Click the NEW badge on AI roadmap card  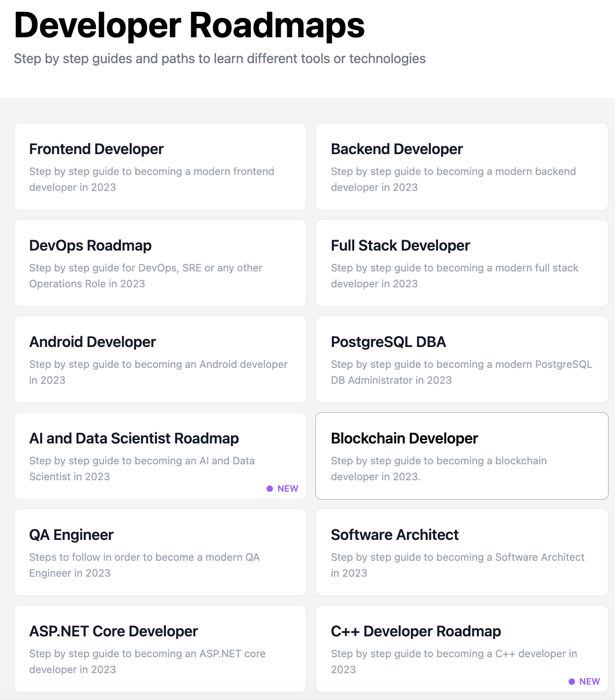point(282,488)
